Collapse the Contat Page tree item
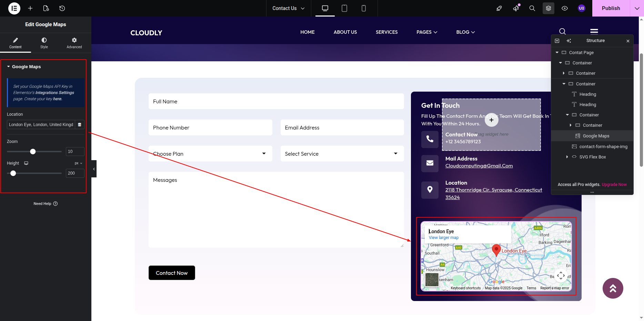This screenshot has width=644, height=321. pyautogui.click(x=557, y=53)
